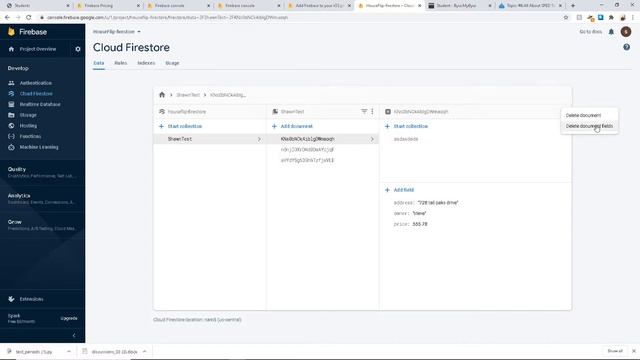The height and width of the screenshot is (360, 640).
Task: Open a new browser tab
Action: pyautogui.click(x=573, y=6)
